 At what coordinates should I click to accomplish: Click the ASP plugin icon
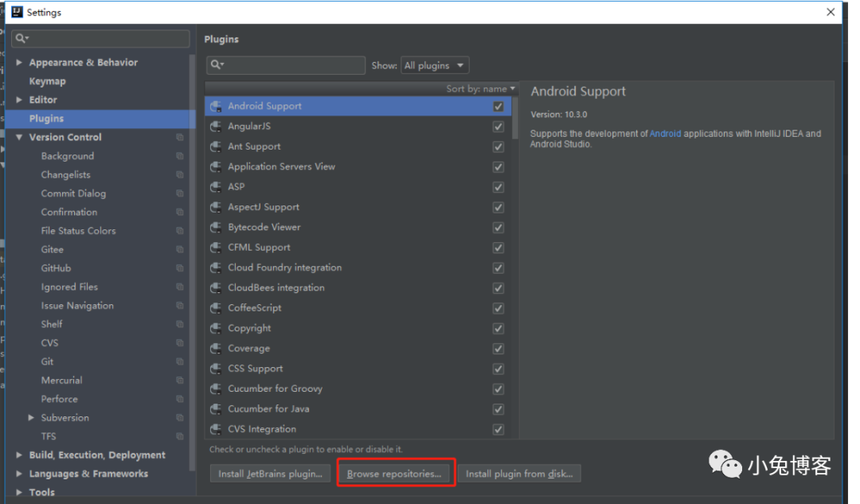pos(216,187)
